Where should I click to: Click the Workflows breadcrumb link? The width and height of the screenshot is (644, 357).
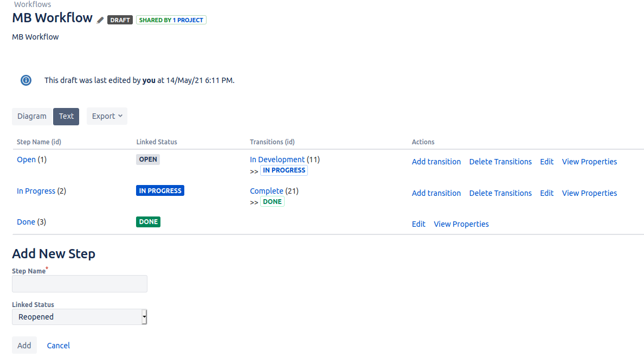click(33, 4)
